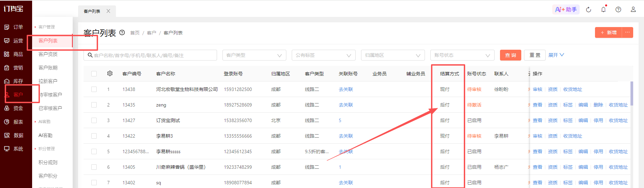
Task: Select 客户积分 in the submenu
Action: [x=48, y=176]
